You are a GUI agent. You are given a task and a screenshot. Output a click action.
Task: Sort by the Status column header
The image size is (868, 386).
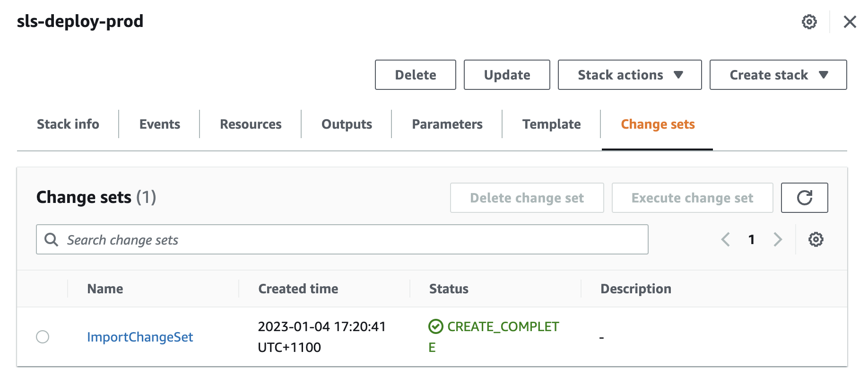tap(449, 289)
